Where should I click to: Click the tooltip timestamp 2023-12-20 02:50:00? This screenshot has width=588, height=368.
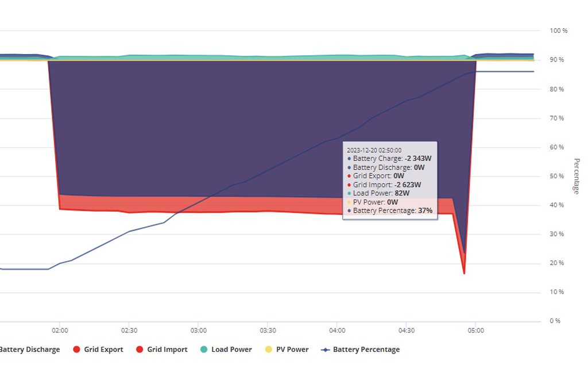pyautogui.click(x=374, y=149)
